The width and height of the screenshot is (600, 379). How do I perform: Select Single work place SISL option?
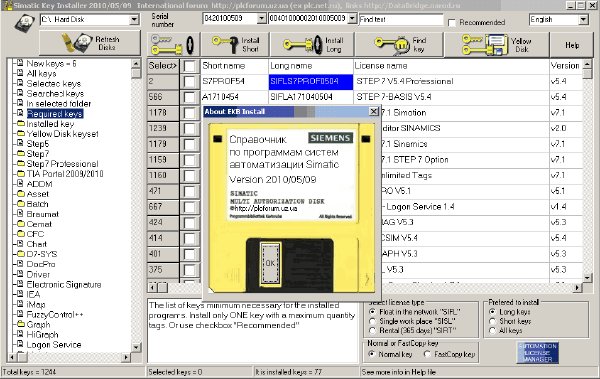pyautogui.click(x=372, y=321)
